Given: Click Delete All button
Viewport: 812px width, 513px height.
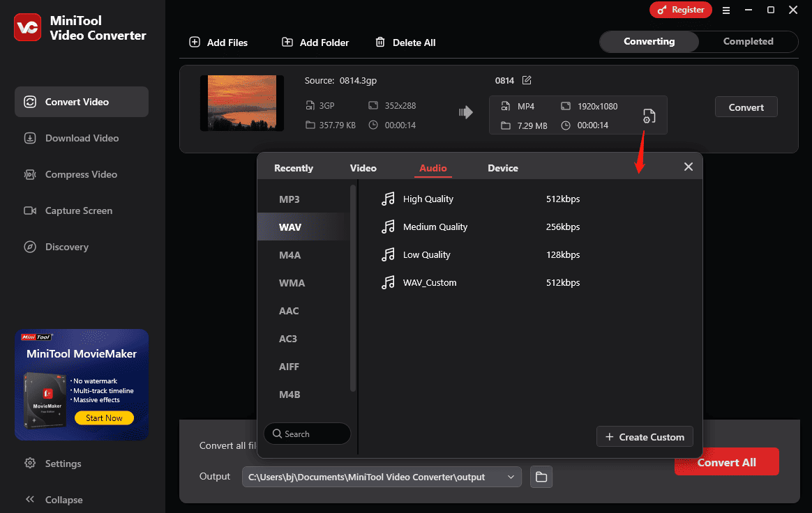Looking at the screenshot, I should pyautogui.click(x=405, y=43).
